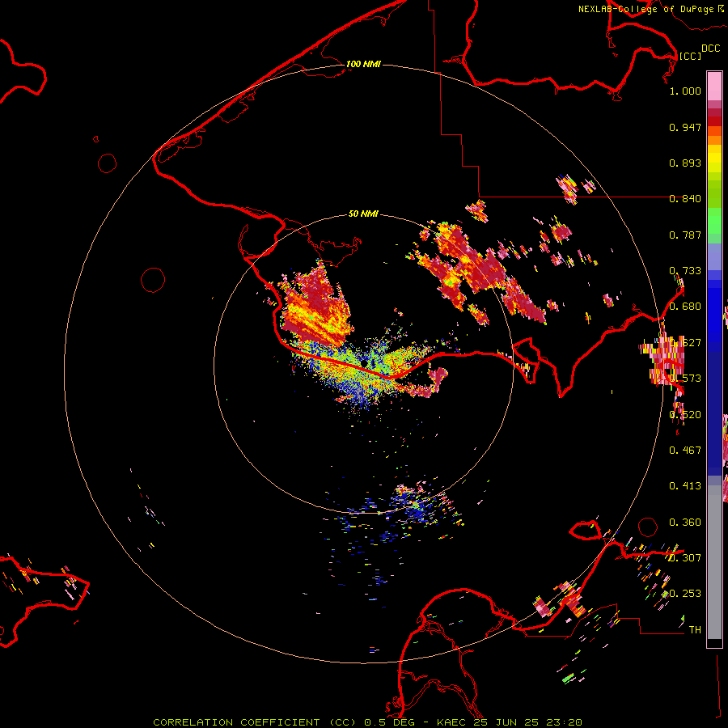728x728 pixels.
Task: Pick the bright green band on color scale
Action: pyautogui.click(x=714, y=221)
